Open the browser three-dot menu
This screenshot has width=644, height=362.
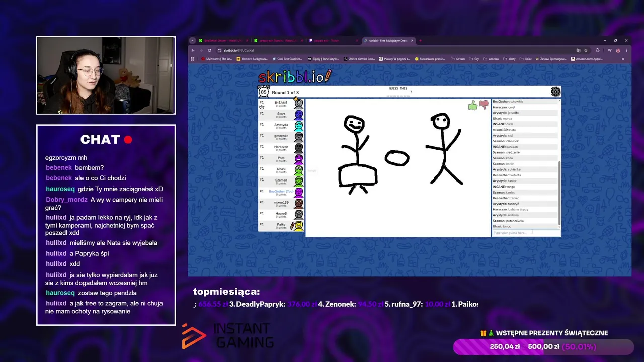click(626, 50)
